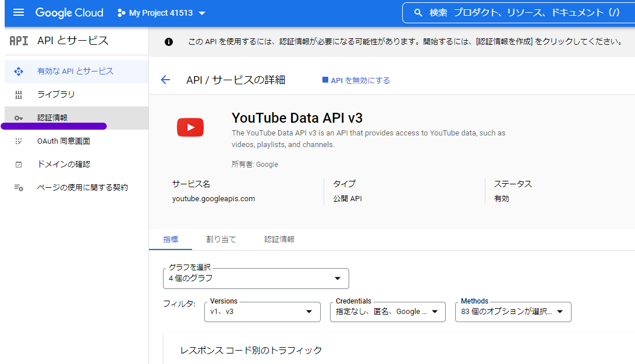Click the YouTube red play icon
The image size is (635, 364).
click(190, 127)
